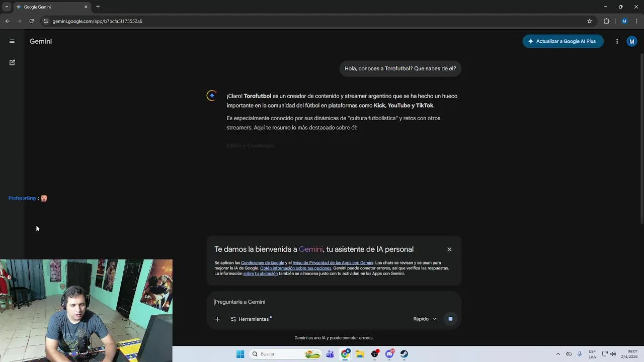This screenshot has height=362, width=644.
Task: Click the ProfesorGray chat username
Action: [22, 198]
